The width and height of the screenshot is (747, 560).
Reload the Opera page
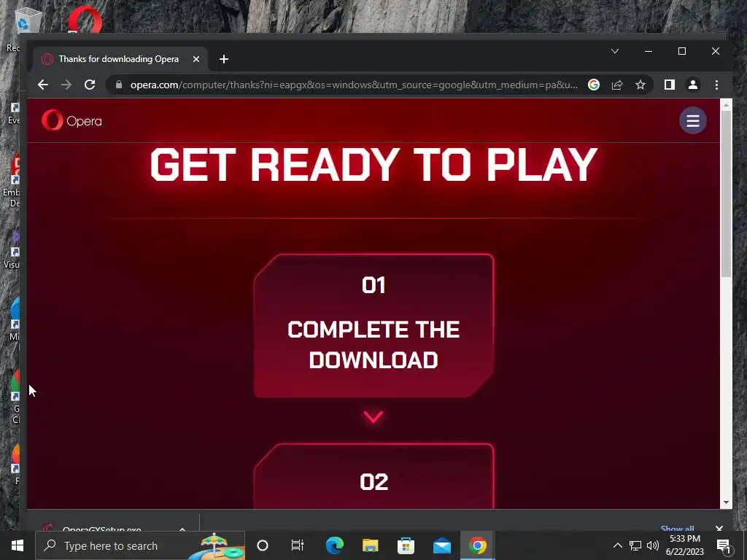[90, 85]
